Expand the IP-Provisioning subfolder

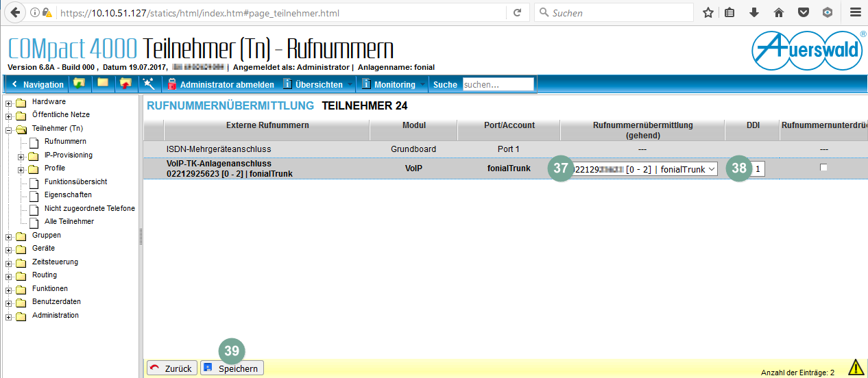click(22, 157)
